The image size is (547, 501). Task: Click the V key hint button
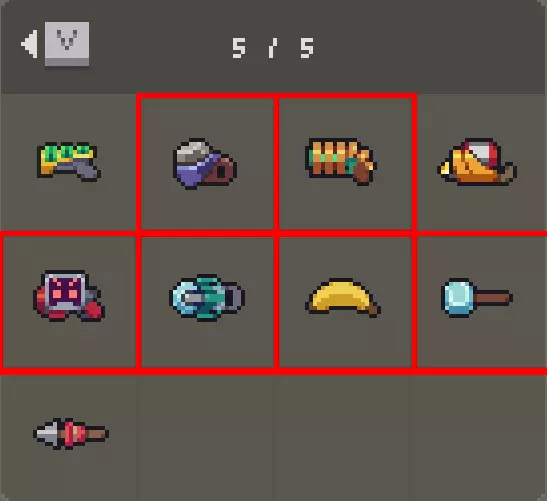click(x=67, y=44)
